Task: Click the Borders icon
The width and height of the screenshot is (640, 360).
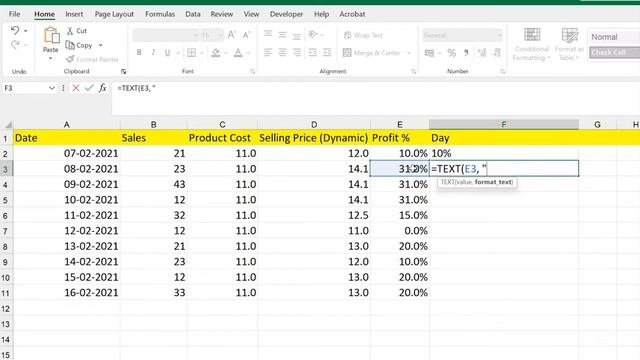Action: [x=191, y=52]
